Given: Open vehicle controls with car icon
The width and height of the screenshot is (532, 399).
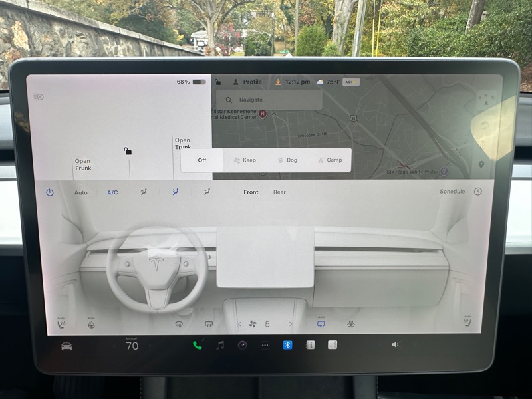Looking at the screenshot, I should point(66,346).
